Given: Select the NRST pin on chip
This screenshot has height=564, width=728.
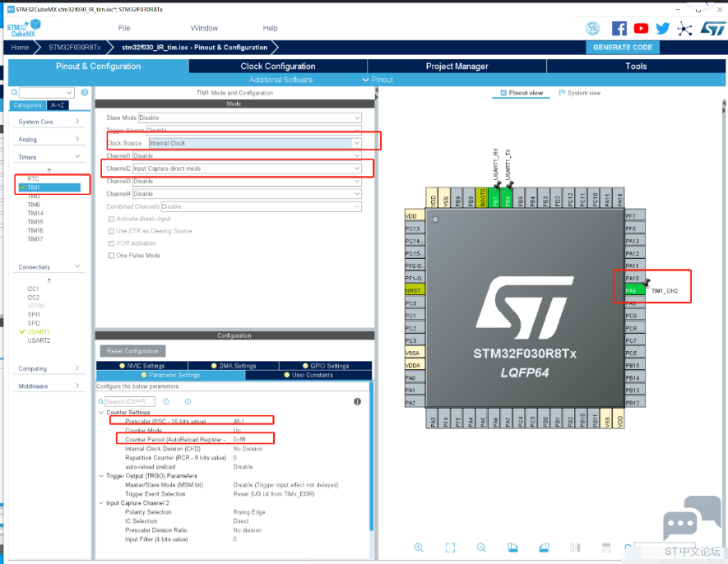Looking at the screenshot, I should 415,290.
